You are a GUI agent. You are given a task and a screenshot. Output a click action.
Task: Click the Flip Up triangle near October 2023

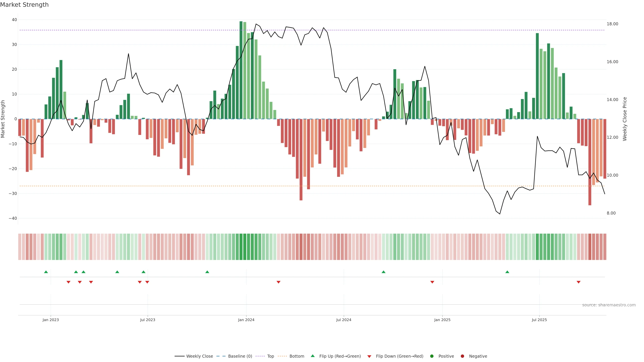click(x=207, y=272)
